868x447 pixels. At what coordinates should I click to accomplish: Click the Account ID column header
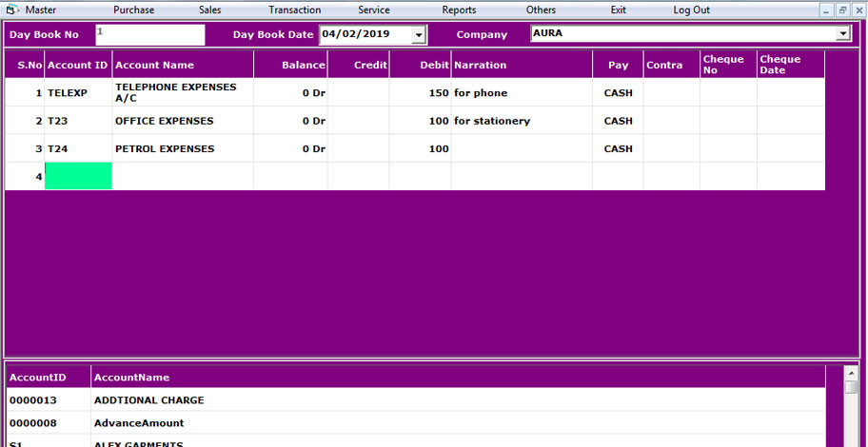pyautogui.click(x=78, y=65)
